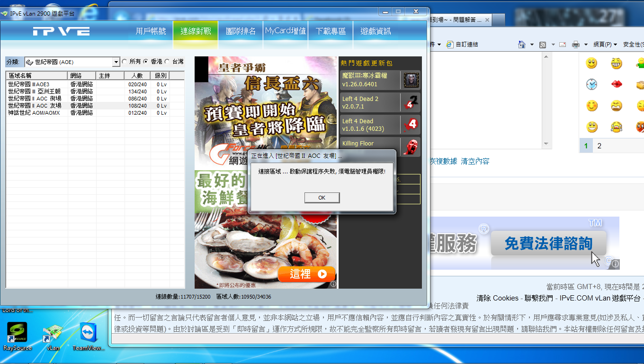Sort by the 網絡 column header
Viewport: 644px width, 364px height.
pyautogui.click(x=82, y=75)
